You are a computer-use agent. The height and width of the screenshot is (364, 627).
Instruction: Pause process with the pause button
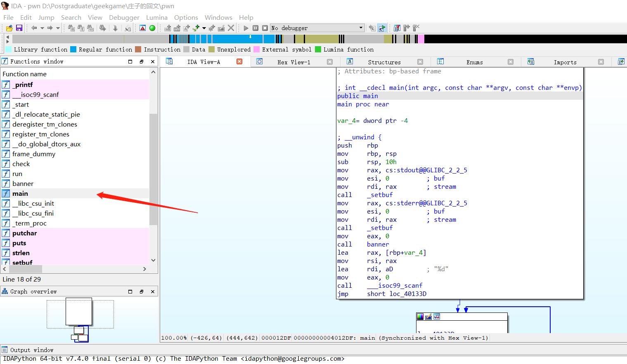256,28
